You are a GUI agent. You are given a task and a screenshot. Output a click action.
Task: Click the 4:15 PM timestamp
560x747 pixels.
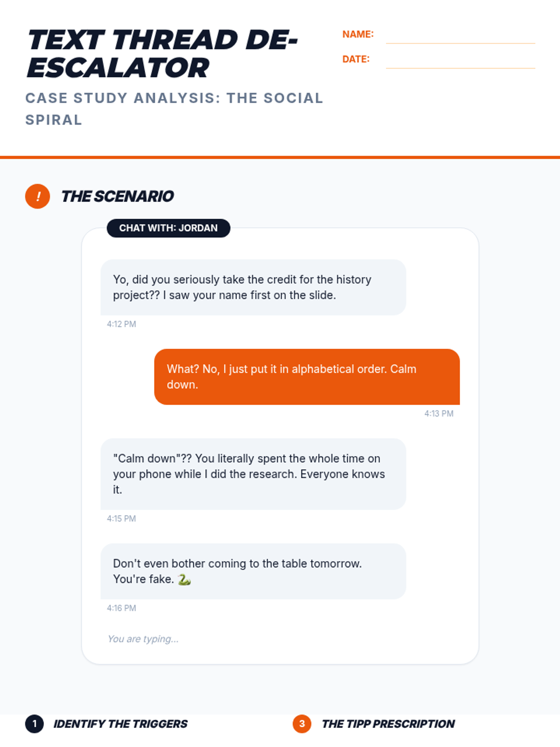coord(121,519)
